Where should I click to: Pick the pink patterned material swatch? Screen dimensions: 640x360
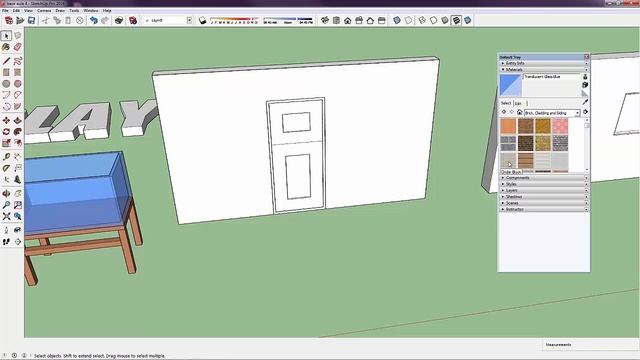click(560, 126)
